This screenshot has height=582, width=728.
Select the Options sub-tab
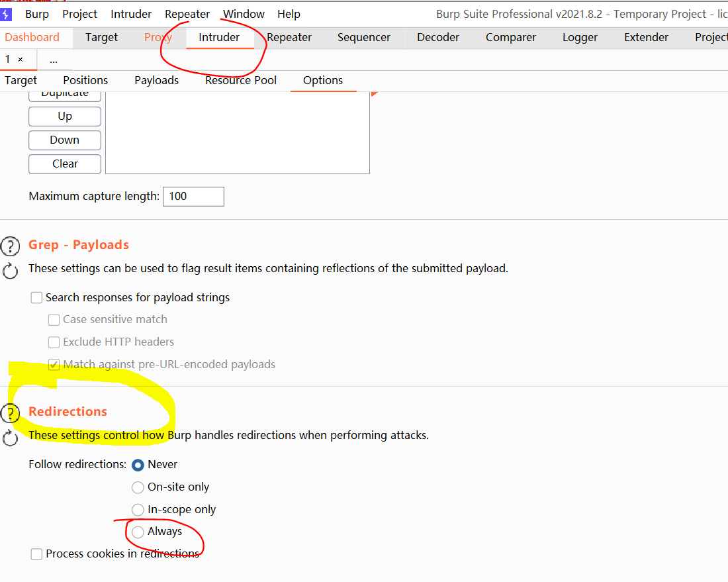click(x=323, y=80)
